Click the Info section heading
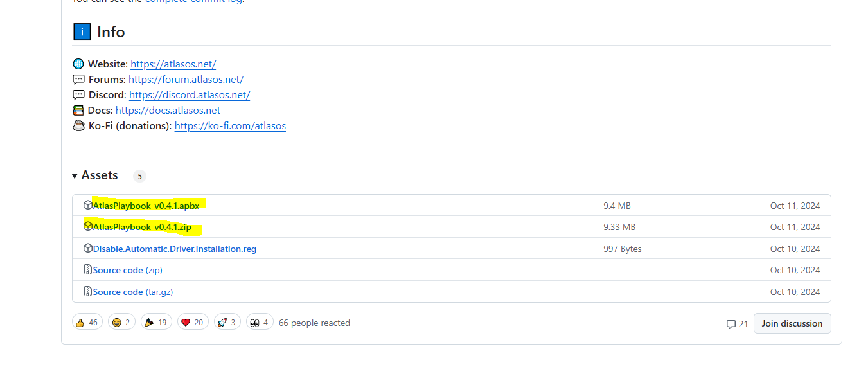Image resolution: width=868 pixels, height=385 pixels. click(x=111, y=32)
